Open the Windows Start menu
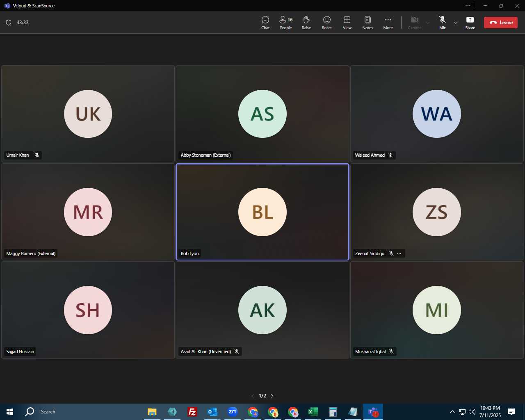 tap(10, 412)
